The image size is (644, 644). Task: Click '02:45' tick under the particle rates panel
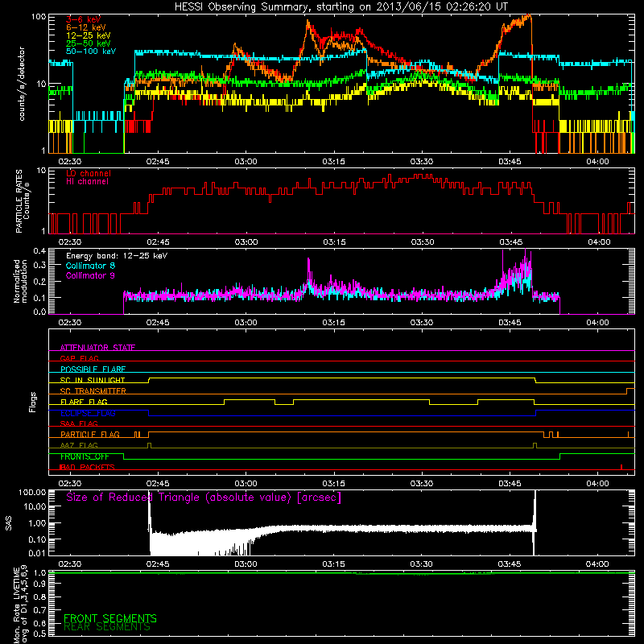pyautogui.click(x=158, y=242)
